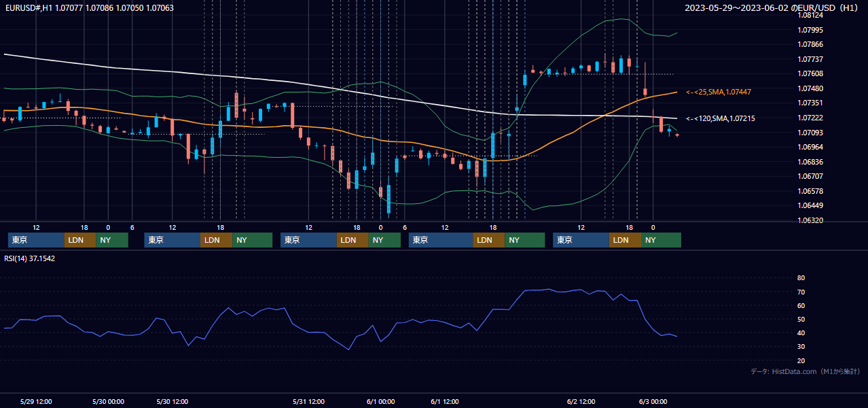Click the RSI scale value 50
Viewport: 868px width, 408px height.
(x=801, y=319)
